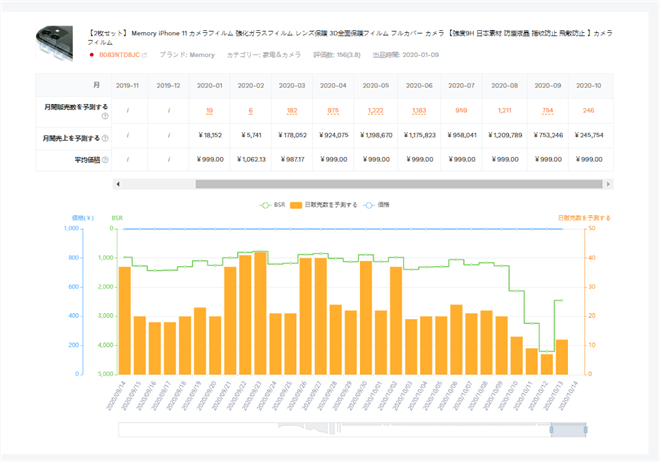Click the table's horizontal scrollbar thumb
Viewport: 660px width, 462px height.
[398, 184]
